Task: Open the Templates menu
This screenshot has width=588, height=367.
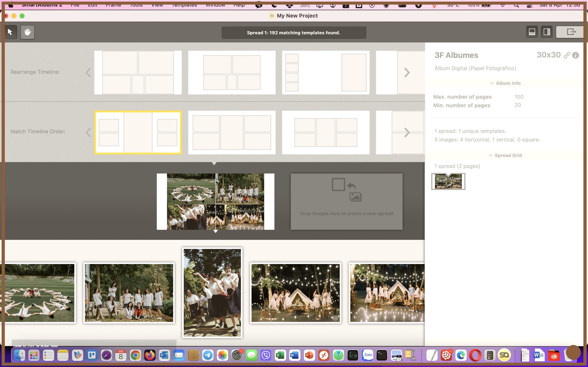Action: pyautogui.click(x=184, y=5)
